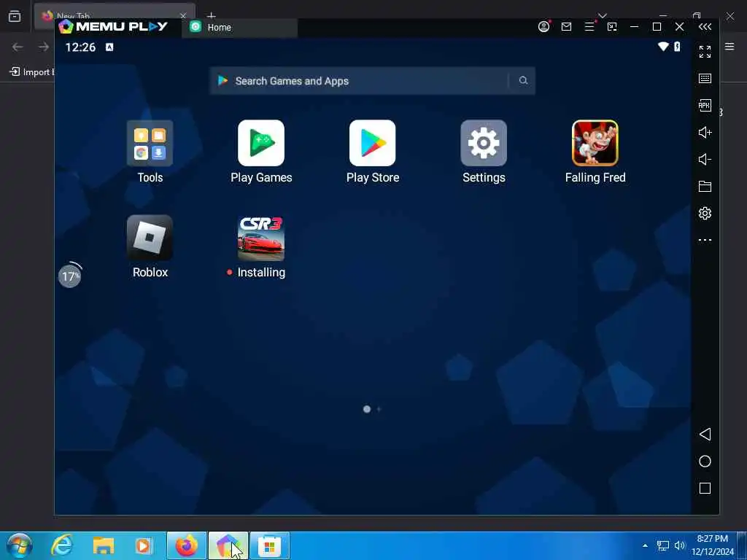Screen dimensions: 747x560
Task: Collapse sidebar with triple chevron icon
Action: coord(705,27)
